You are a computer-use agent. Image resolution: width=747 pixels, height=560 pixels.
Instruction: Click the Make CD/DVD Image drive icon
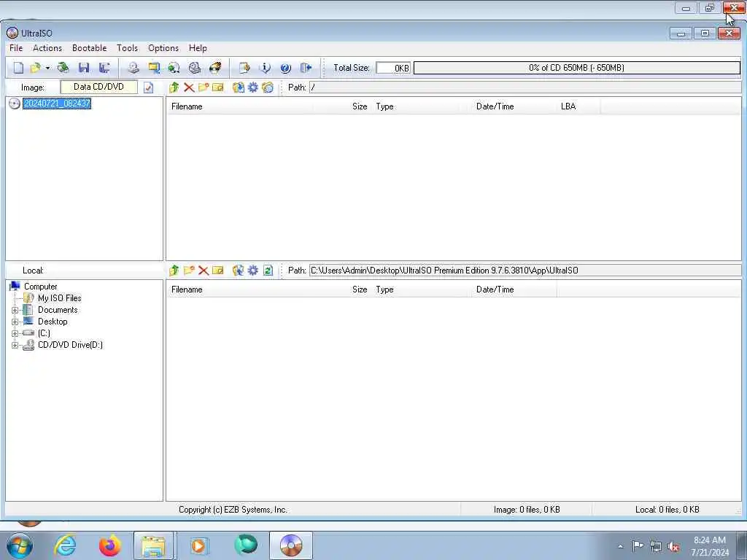pyautogui.click(x=133, y=68)
